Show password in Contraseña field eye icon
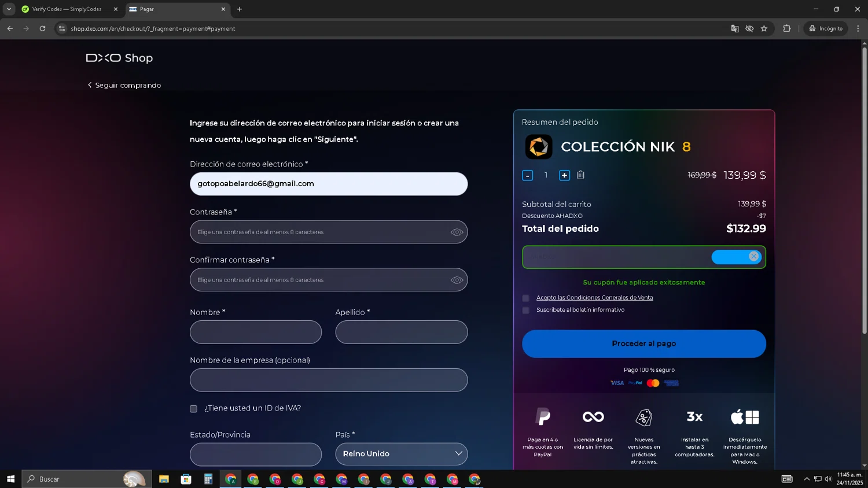This screenshot has width=868, height=488. [457, 232]
